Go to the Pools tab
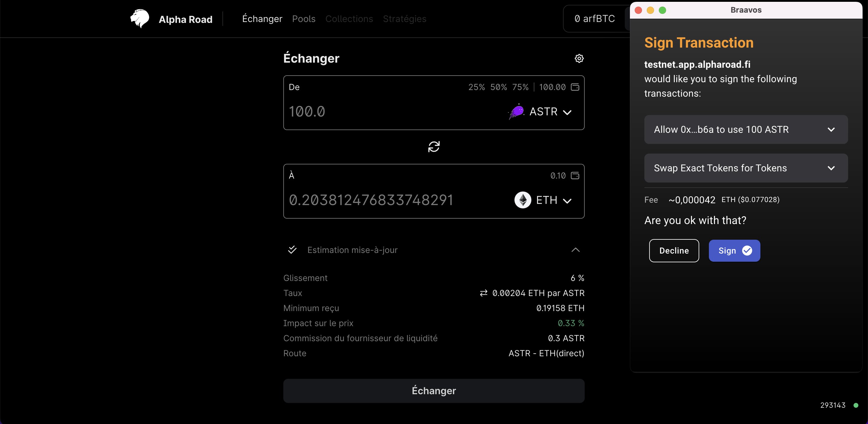Screen dimensions: 868x424 [303, 19]
